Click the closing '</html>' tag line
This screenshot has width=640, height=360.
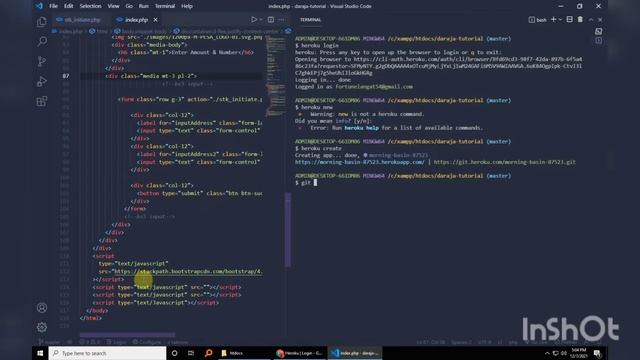[91, 318]
